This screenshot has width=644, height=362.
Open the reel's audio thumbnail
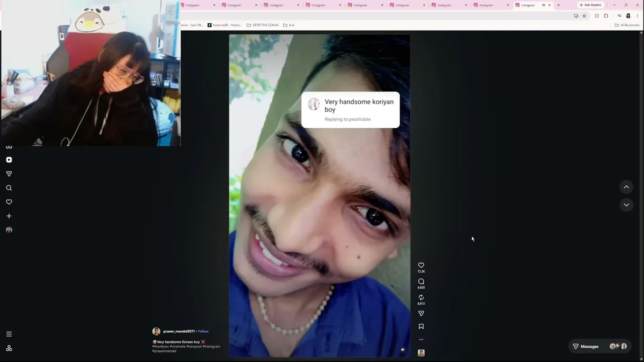coord(421,353)
